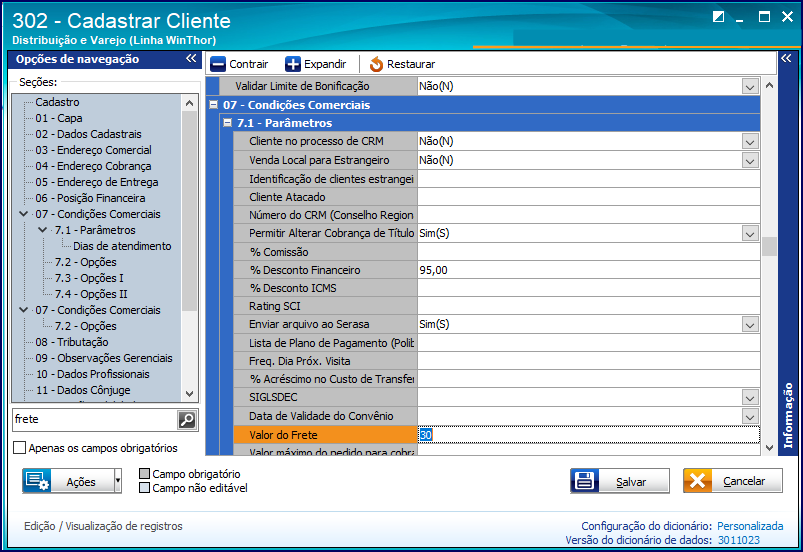This screenshot has width=803, height=552.
Task: Go to 08 - Tributação section
Action: pos(72,342)
